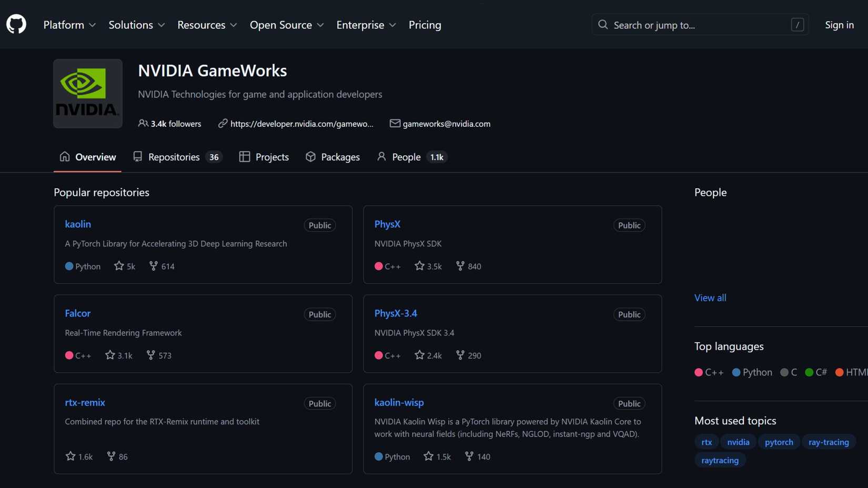Open the PhysX-3.4 repository link
868x488 pixels.
(x=396, y=313)
